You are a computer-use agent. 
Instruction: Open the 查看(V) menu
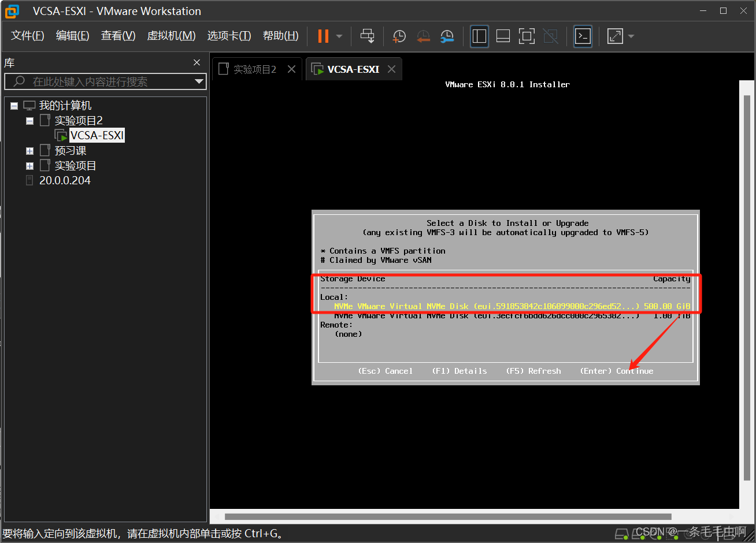coord(118,36)
